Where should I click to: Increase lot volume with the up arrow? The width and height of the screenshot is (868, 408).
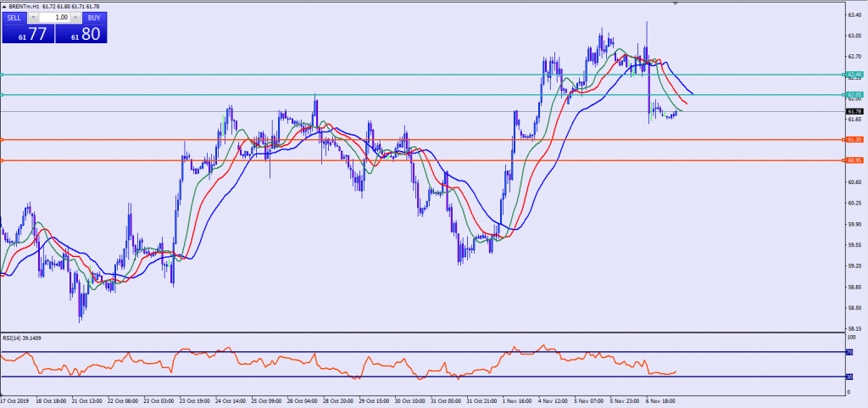tap(74, 17)
